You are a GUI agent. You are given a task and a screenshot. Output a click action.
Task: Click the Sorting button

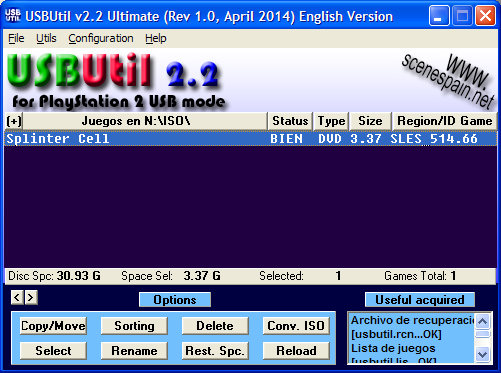pyautogui.click(x=134, y=326)
